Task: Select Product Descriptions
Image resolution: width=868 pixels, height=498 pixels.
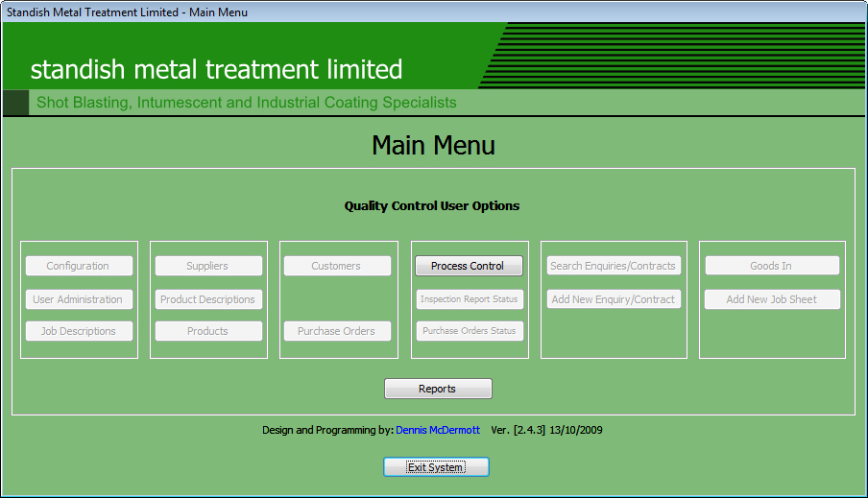Action: (208, 299)
